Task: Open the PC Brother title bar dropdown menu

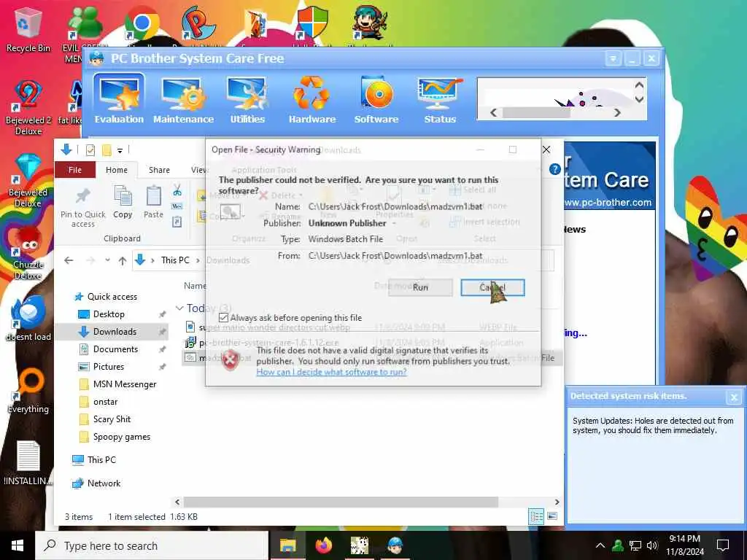Action: (x=613, y=58)
